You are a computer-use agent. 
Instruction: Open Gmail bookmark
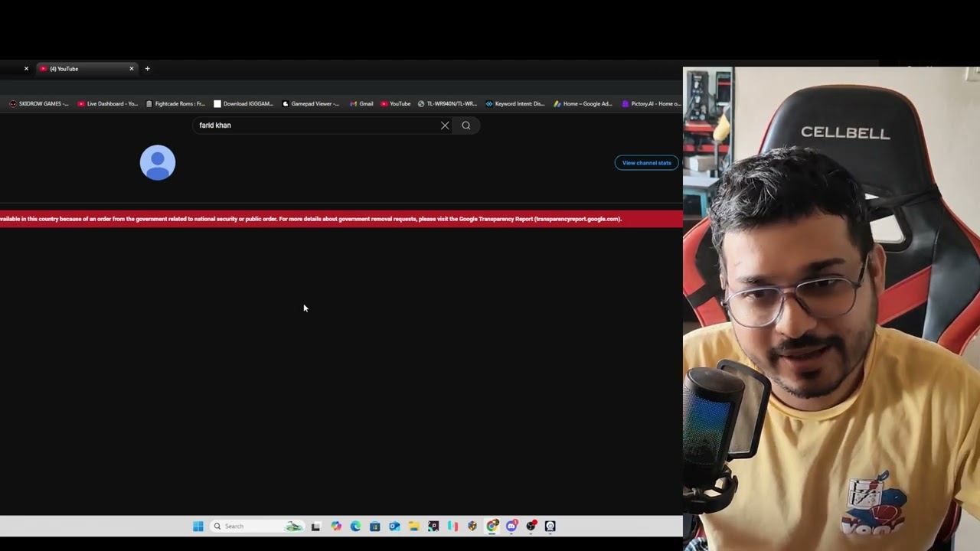(361, 103)
